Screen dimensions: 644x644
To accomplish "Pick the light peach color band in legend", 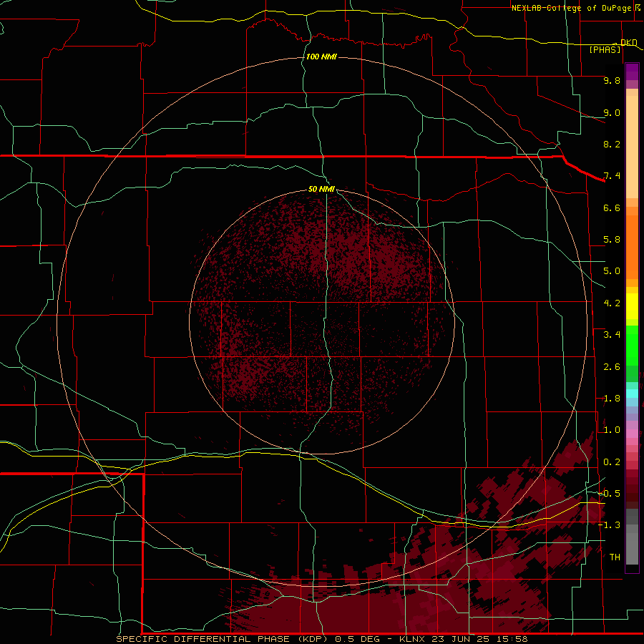I will coord(632,147).
